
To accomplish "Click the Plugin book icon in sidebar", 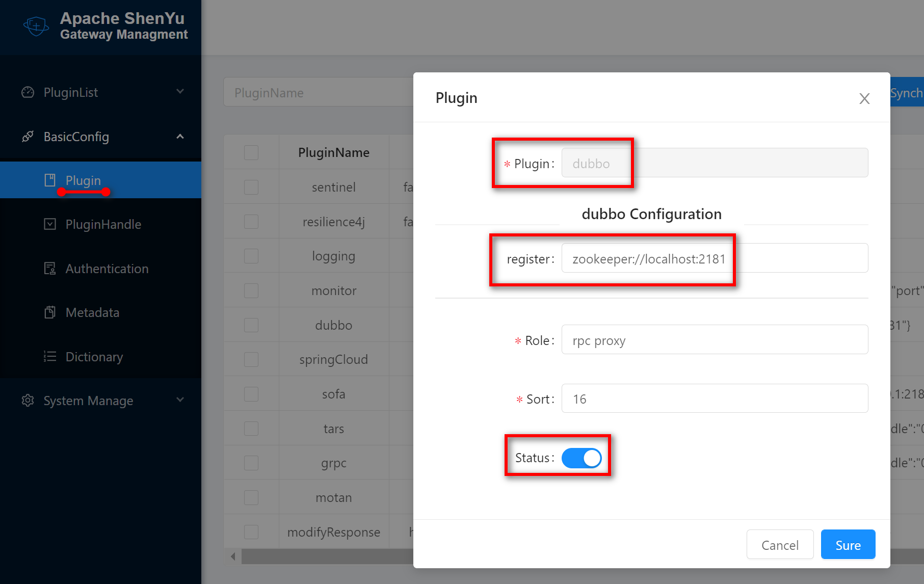I will (x=50, y=180).
